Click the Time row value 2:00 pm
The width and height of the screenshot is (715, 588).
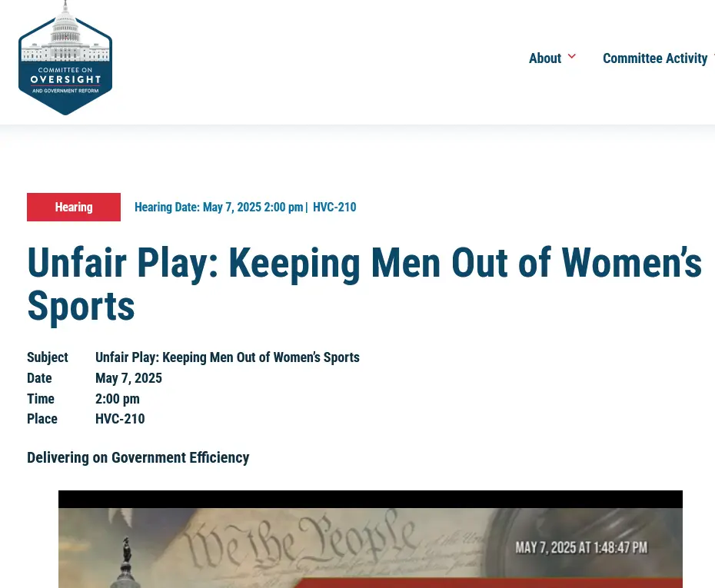click(x=117, y=399)
